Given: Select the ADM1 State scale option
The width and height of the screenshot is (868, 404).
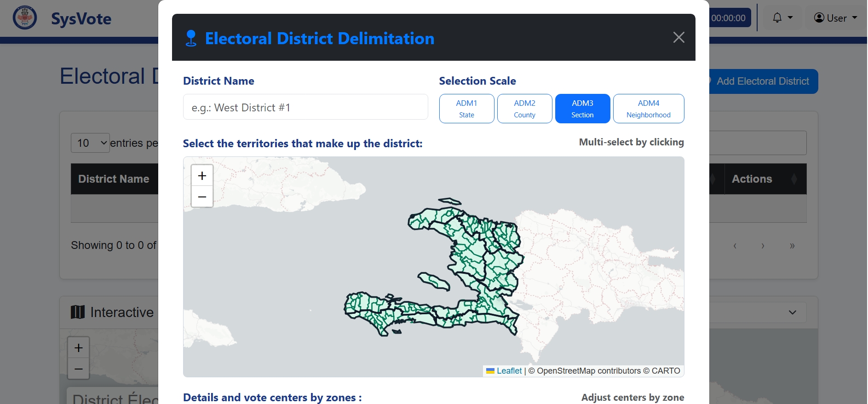Looking at the screenshot, I should [x=466, y=109].
